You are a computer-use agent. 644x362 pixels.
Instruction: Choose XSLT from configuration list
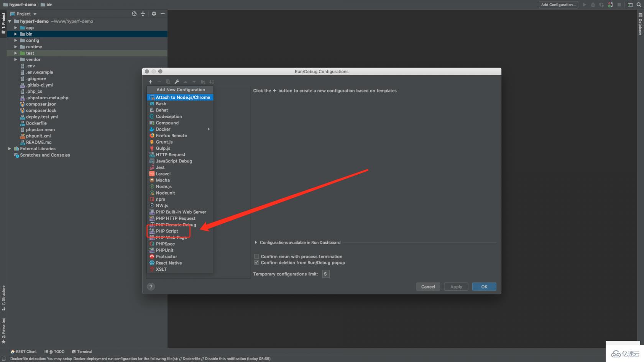pyautogui.click(x=180, y=269)
